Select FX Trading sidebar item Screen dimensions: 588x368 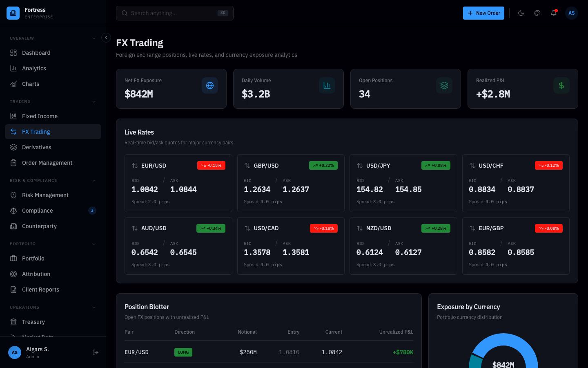point(53,132)
